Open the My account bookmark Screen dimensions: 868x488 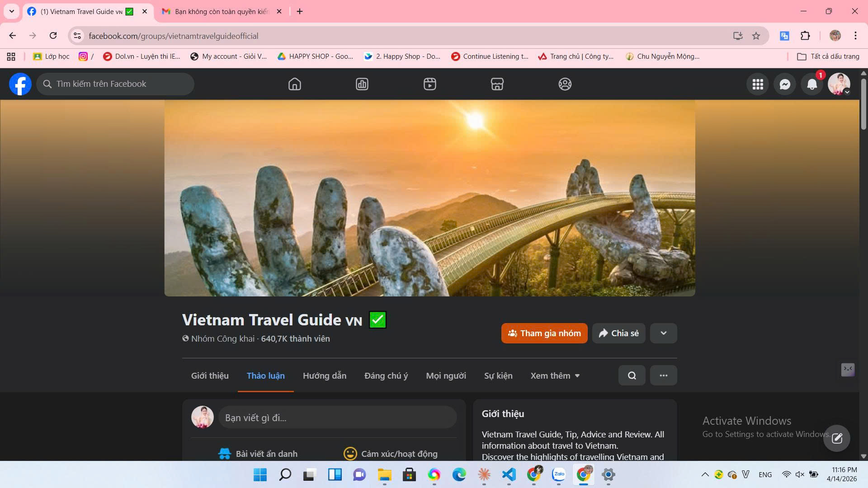click(x=229, y=56)
